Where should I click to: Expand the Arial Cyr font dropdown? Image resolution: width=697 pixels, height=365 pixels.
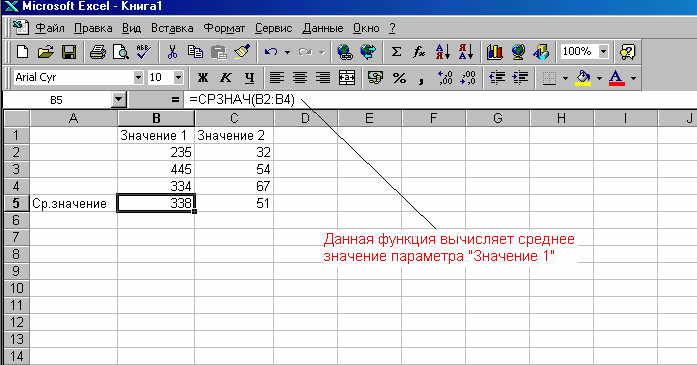[x=138, y=77]
